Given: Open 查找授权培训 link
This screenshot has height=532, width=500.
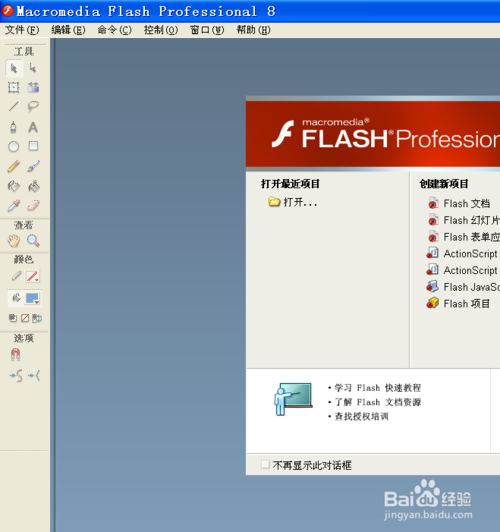Looking at the screenshot, I should coord(361,416).
